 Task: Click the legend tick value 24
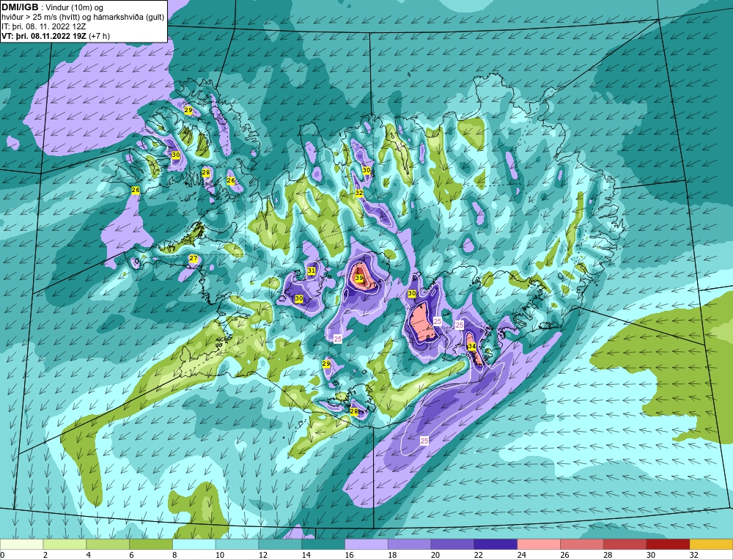521,555
